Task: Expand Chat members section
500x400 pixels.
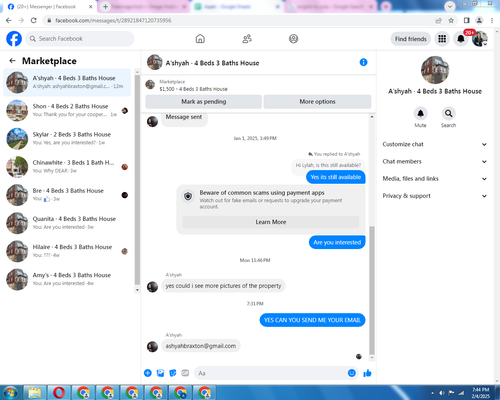Action: pos(435,161)
